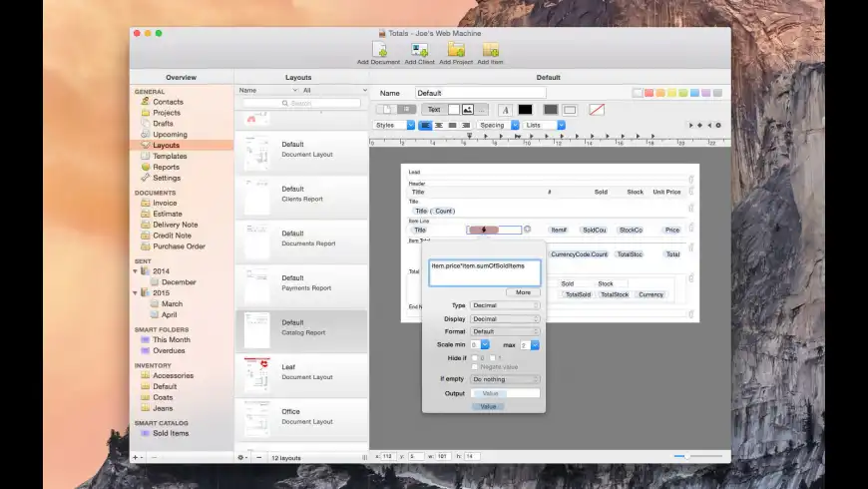Expand the Styles dropdown
The height and width of the screenshot is (489, 868).
394,126
